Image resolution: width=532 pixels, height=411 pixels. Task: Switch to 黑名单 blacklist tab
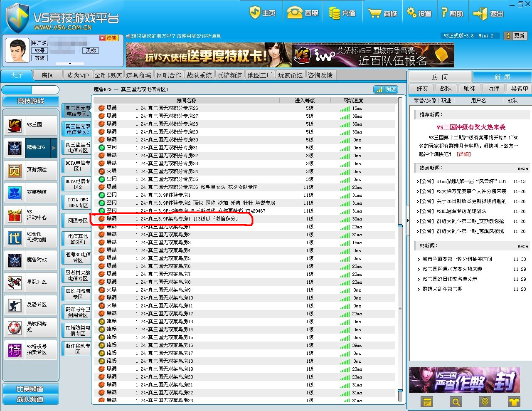pyautogui.click(x=520, y=89)
